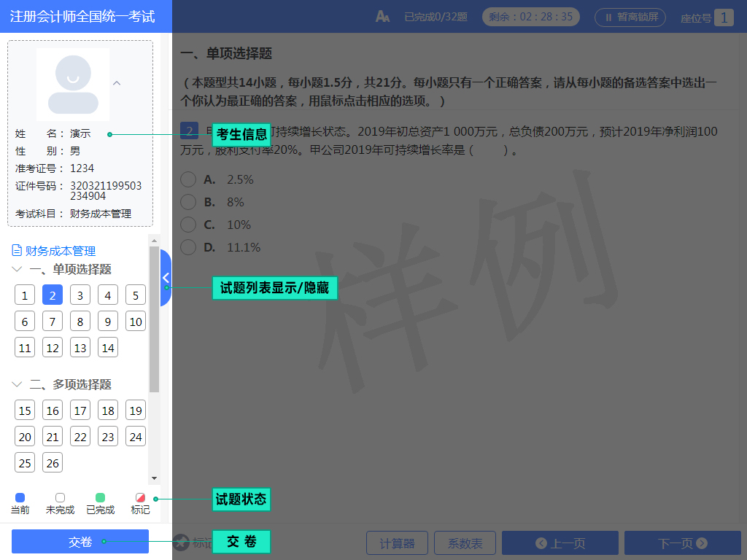This screenshot has height=560, width=747.
Task: Hide question list with blue side arrow
Action: click(166, 278)
